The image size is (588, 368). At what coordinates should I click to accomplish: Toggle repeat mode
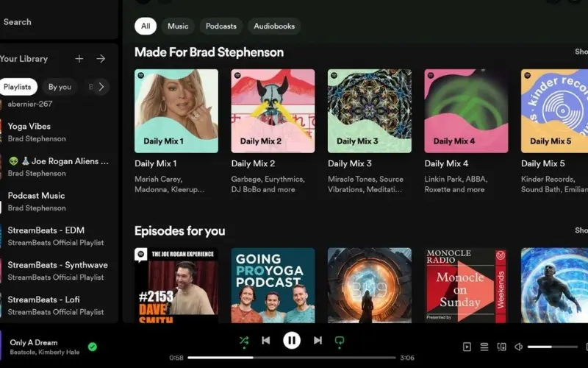(x=340, y=341)
